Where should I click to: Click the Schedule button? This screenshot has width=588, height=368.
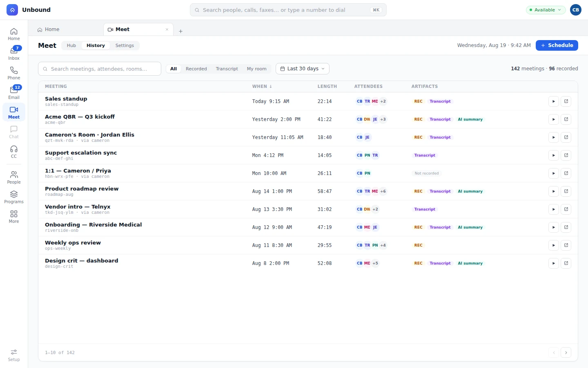click(557, 45)
